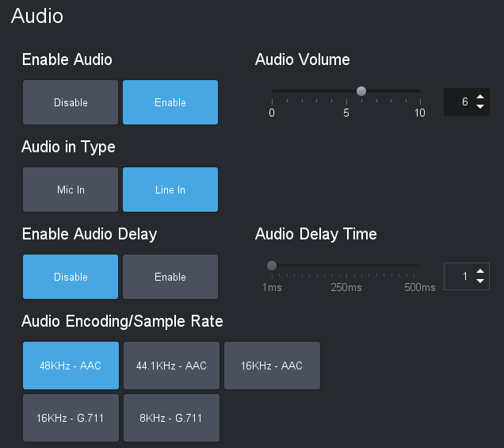Viewport: 504px width, 448px height.
Task: Pick 48KHz - AAC encoding
Action: point(71,366)
